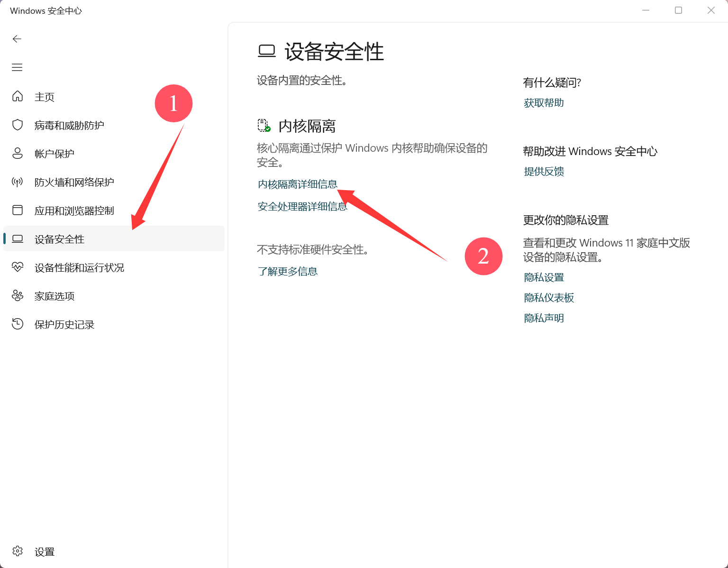Click the wireless icon for 防火墙和网络保护
Screen dimensions: 728x568
tap(18, 182)
